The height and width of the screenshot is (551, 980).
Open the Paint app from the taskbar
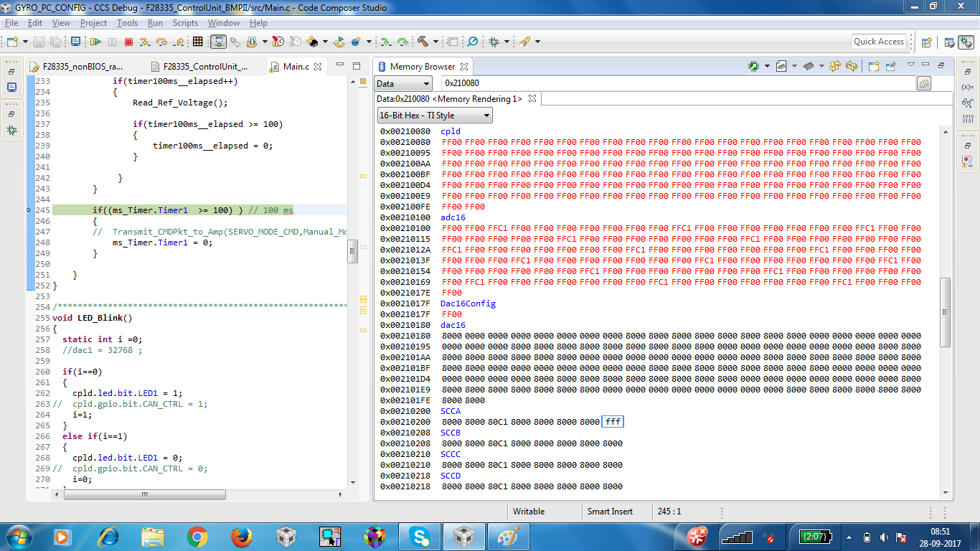click(509, 536)
